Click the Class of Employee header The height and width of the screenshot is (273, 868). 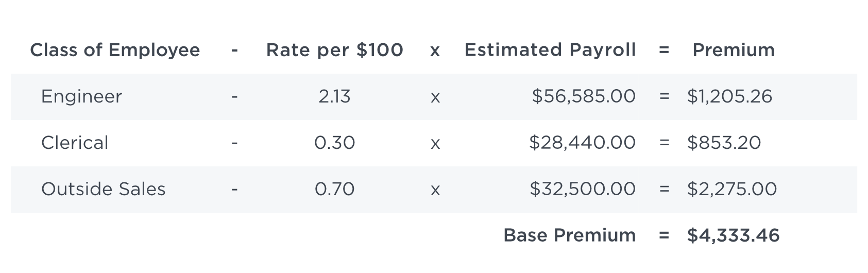(x=115, y=50)
